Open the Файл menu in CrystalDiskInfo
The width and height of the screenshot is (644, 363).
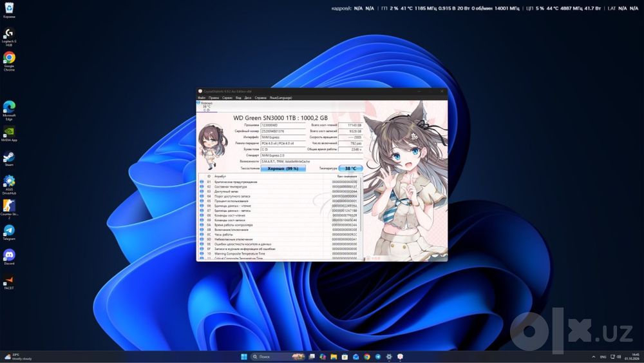[x=202, y=98]
